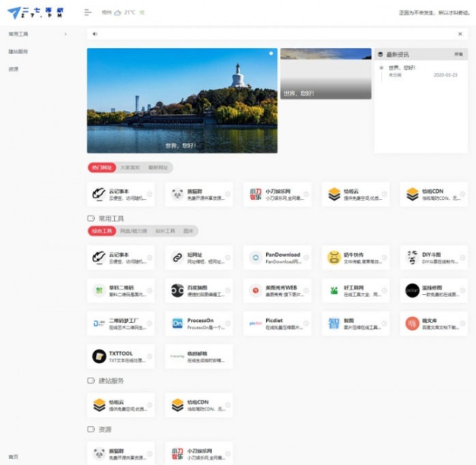Open the 所有 link in news panel
The width and height of the screenshot is (476, 465).
pos(459,54)
